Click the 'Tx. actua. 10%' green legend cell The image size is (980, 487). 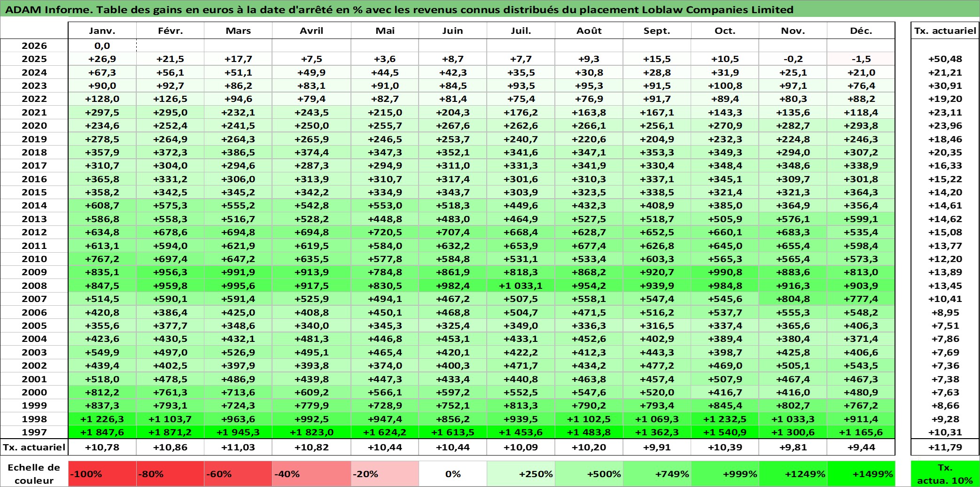945,474
